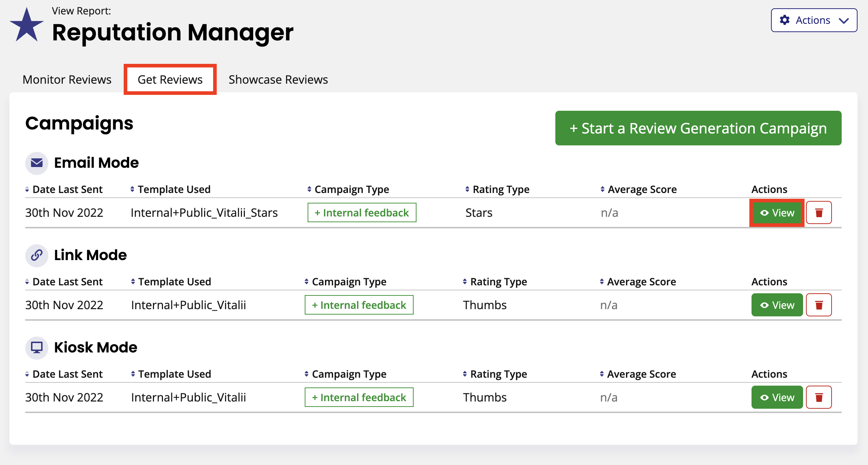
Task: Delete the Kiosk Mode campaign with trash icon
Action: click(x=819, y=397)
